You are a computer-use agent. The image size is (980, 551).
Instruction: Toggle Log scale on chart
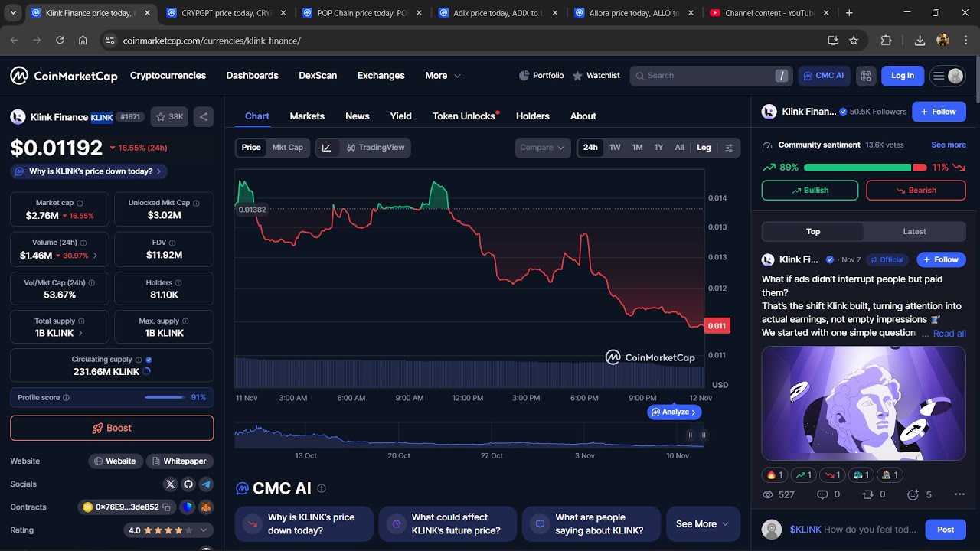tap(704, 148)
